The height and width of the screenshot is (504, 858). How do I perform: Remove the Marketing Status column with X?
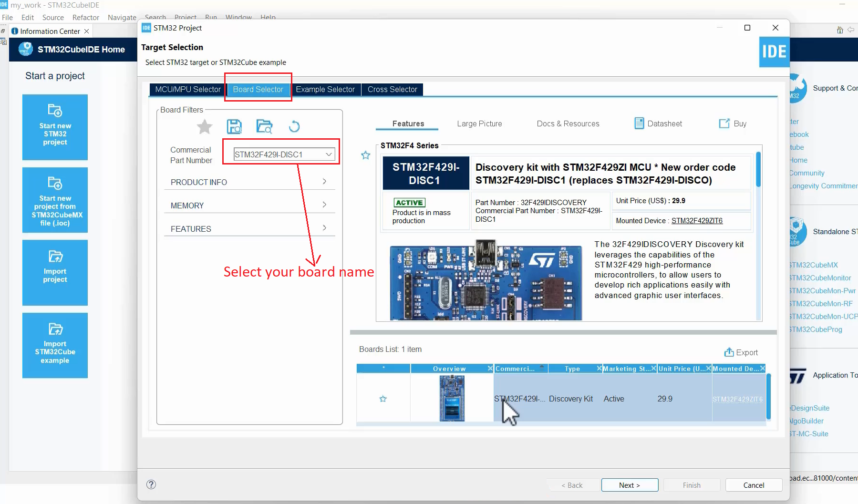(x=654, y=369)
